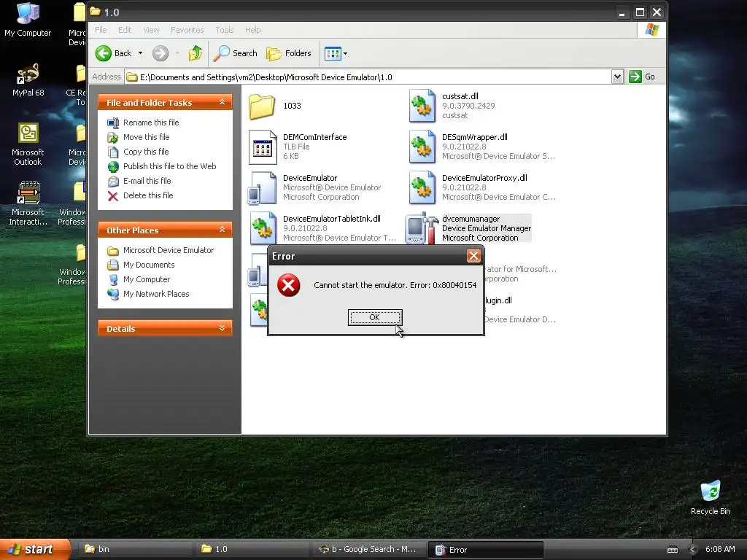Select the DEMComInterface TLB file icon
This screenshot has height=560, width=747.
263,147
